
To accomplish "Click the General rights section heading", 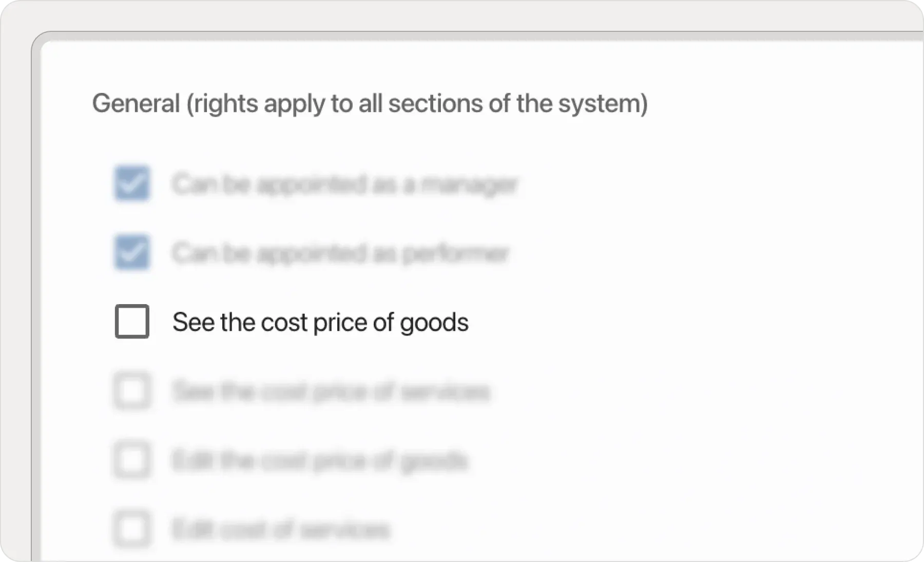I will click(x=370, y=103).
